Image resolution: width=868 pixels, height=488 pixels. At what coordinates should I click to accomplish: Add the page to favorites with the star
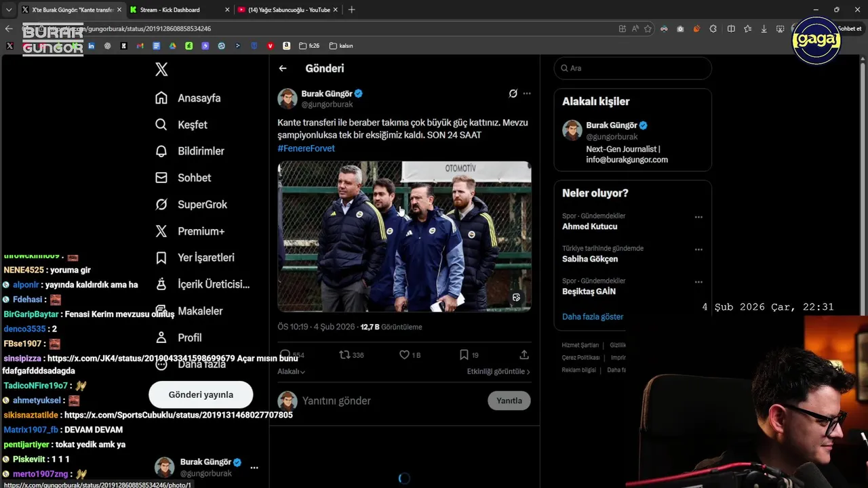[x=648, y=28]
